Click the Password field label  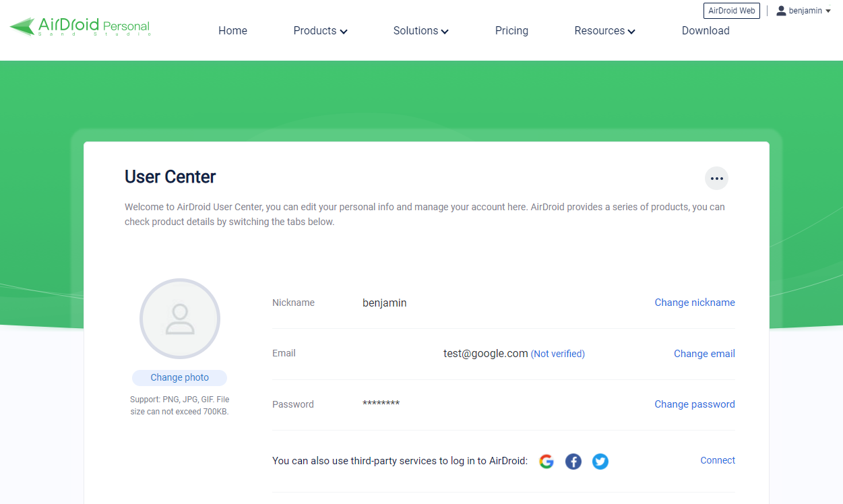click(x=292, y=404)
